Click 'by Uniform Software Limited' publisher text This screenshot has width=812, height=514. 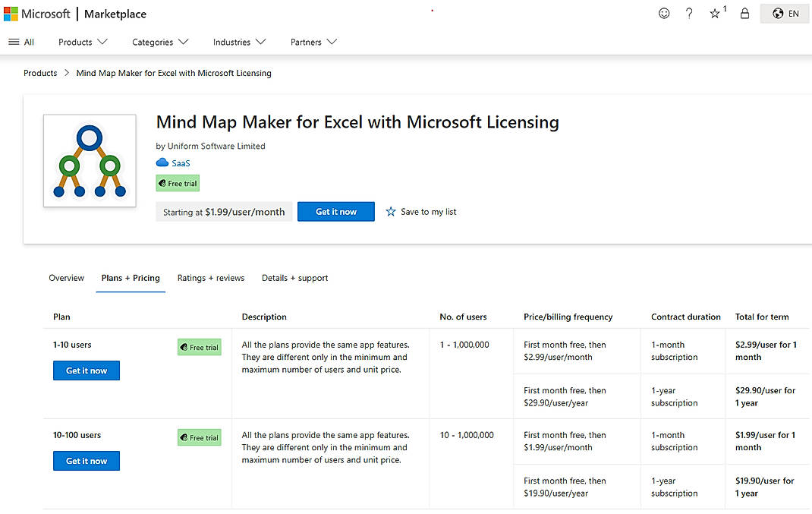[x=210, y=146]
